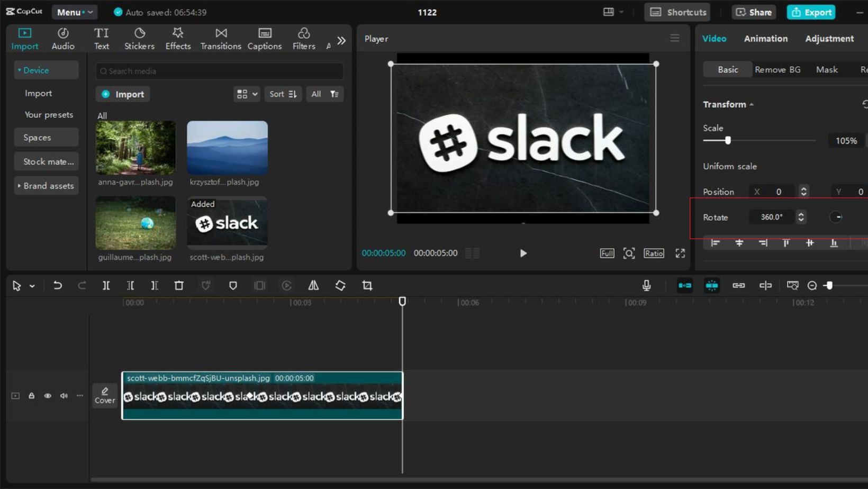Viewport: 868px width, 489px height.
Task: Play the preview
Action: (x=523, y=253)
